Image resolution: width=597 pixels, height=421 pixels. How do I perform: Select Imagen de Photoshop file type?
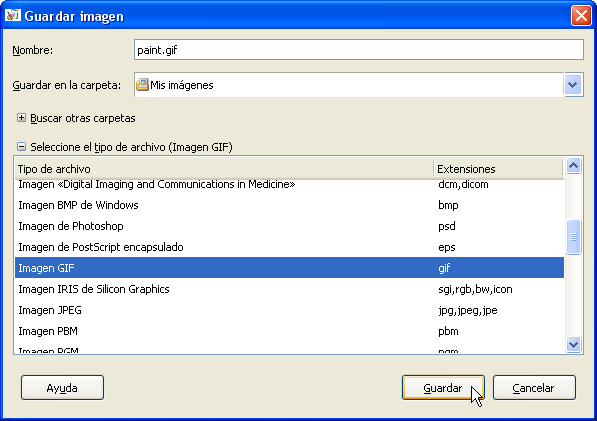289,226
